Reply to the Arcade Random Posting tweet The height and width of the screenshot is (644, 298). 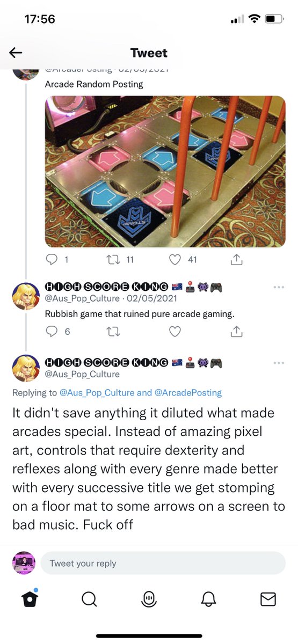[x=52, y=260]
